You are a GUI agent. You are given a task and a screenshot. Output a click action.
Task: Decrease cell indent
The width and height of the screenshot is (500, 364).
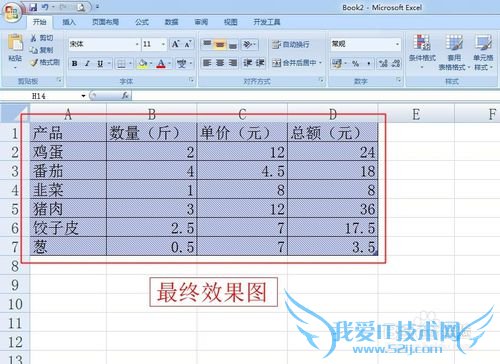(247, 63)
